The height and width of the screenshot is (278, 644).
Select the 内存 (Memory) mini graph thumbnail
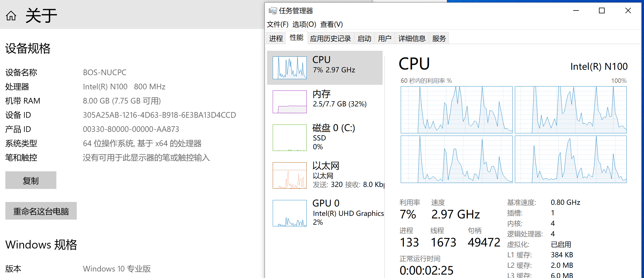(289, 102)
